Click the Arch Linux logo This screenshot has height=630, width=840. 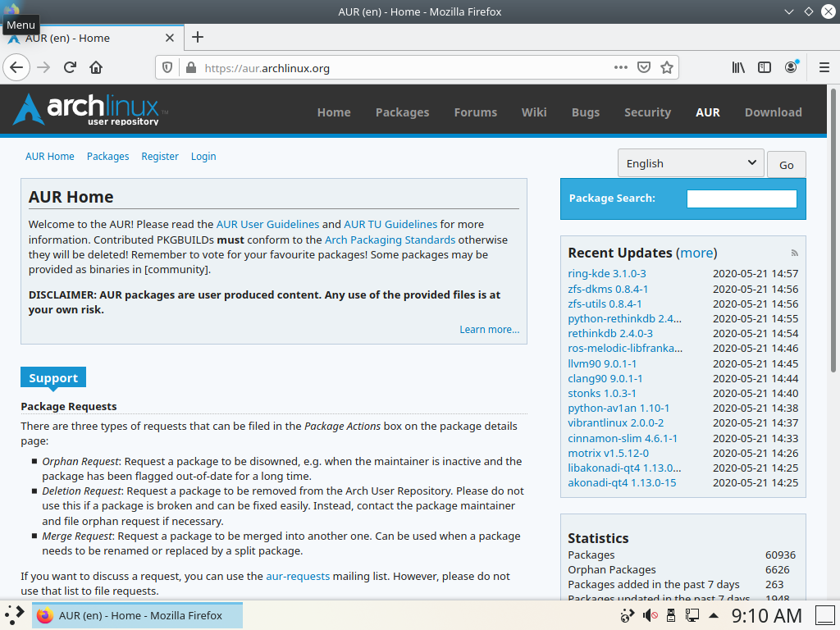[90, 109]
